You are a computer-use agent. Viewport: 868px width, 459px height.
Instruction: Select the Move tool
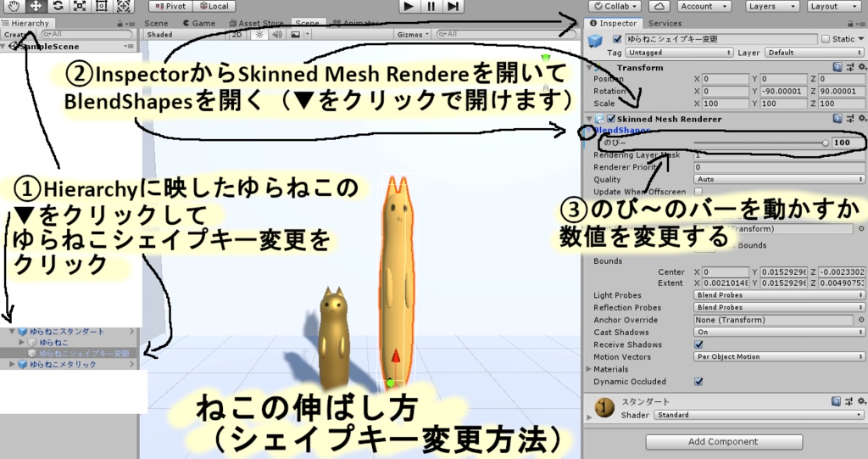[36, 6]
